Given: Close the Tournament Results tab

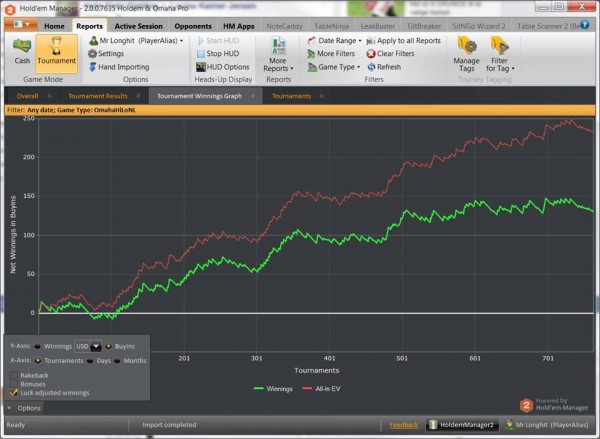Looking at the screenshot, I should tap(138, 96).
